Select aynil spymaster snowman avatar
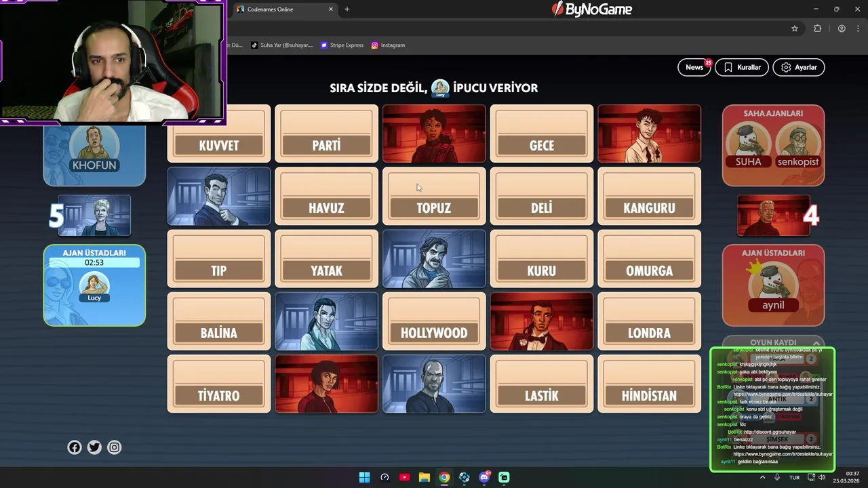This screenshot has height=488, width=868. tap(773, 283)
